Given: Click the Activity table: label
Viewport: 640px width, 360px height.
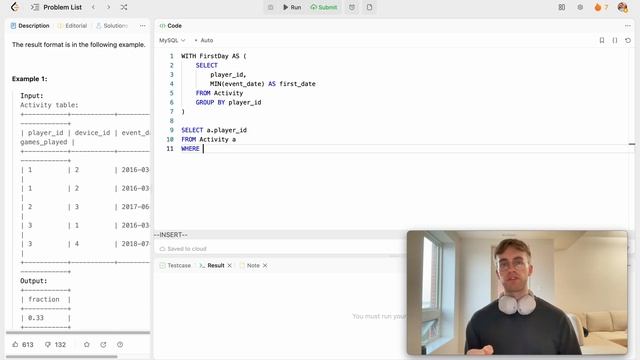Looking at the screenshot, I should point(49,105).
